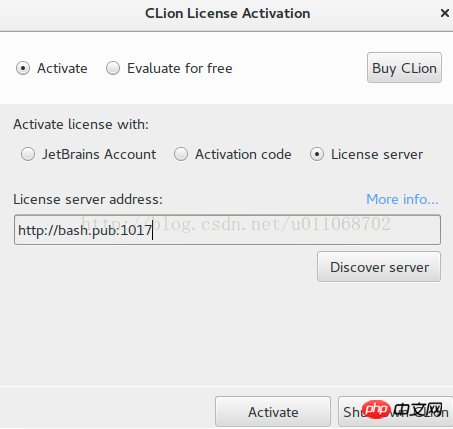Focus the License server address field
The image size is (453, 429).
[227, 230]
